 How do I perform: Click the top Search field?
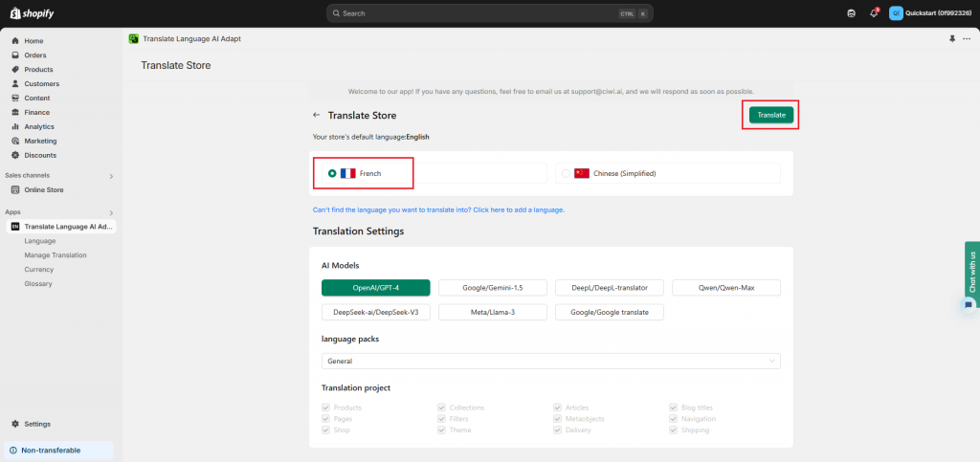pos(490,13)
